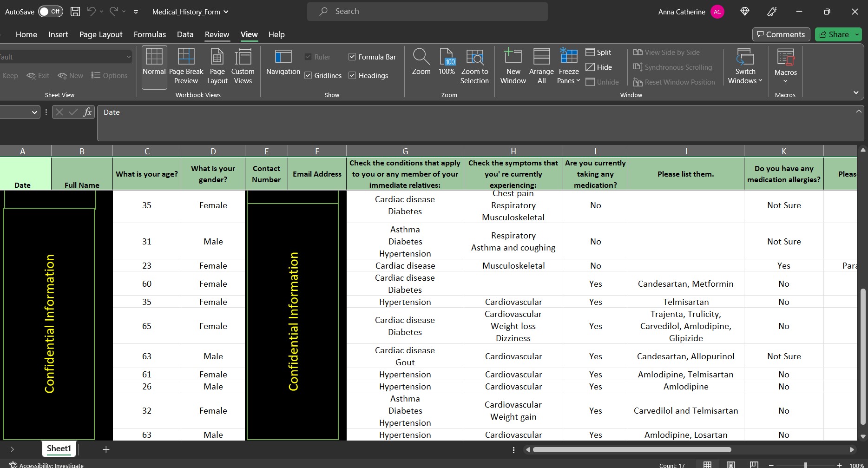Click the status bar zoom slider
The width and height of the screenshot is (868, 468).
(805, 465)
